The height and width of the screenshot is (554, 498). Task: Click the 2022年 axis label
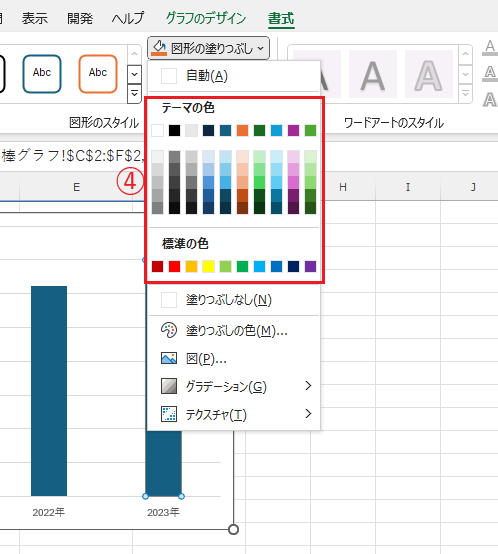click(49, 512)
